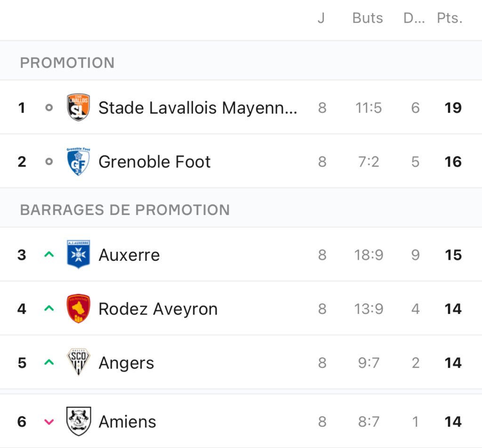Tap the Amiens club crest
This screenshot has width=482, height=448.
coord(79,421)
